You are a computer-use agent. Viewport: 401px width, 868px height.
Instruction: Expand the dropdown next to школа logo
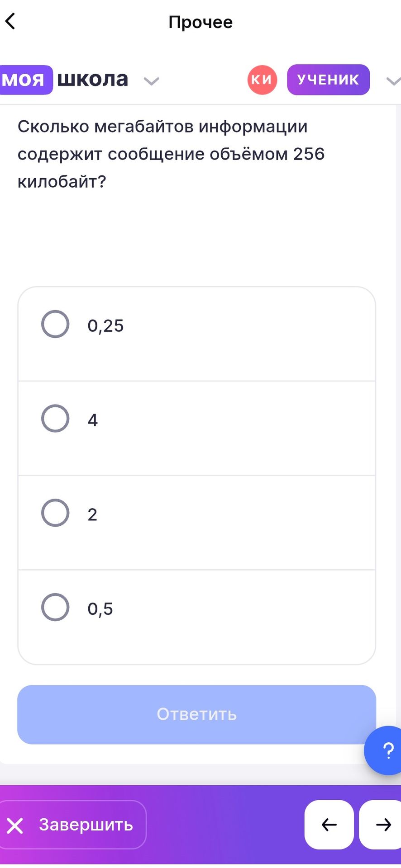pyautogui.click(x=151, y=81)
